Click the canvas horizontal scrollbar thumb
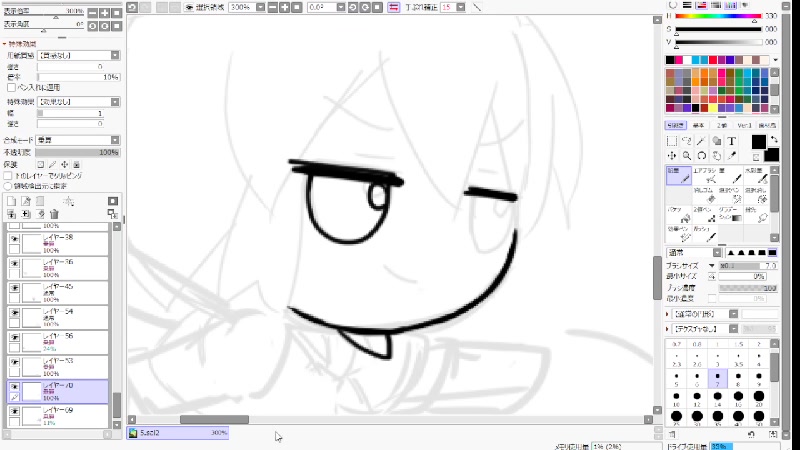 (x=214, y=420)
